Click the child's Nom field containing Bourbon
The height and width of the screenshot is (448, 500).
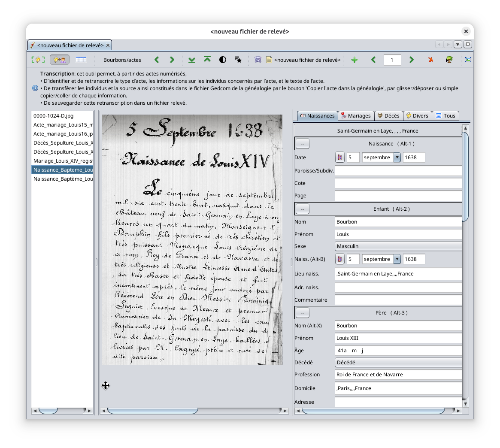(x=398, y=221)
